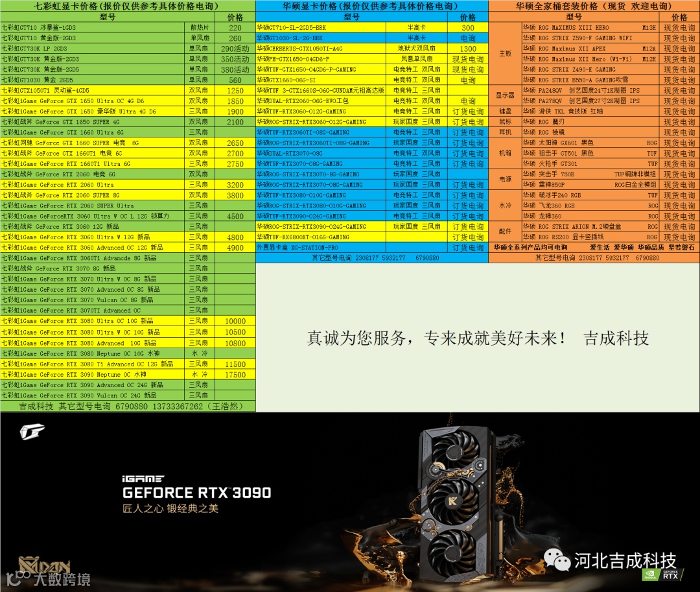Select the 七彩虹战斧 GeForce RTX 2060 SUPER 8G row

pyautogui.click(x=128, y=195)
